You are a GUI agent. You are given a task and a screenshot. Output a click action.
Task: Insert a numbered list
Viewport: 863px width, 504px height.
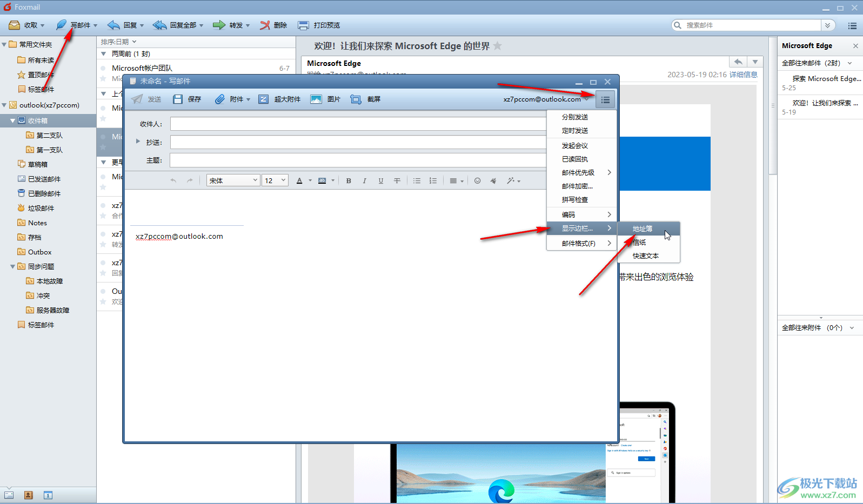click(433, 181)
